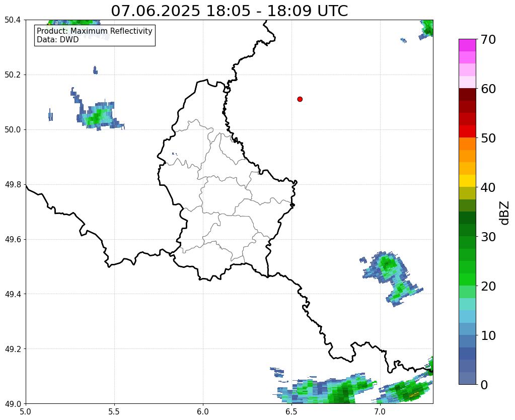Click the 49.0 latitude axis label

pos(13,404)
